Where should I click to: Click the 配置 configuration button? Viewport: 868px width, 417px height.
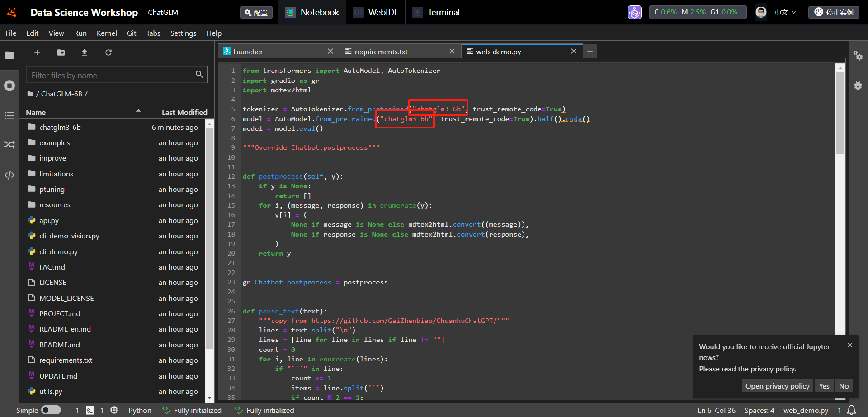point(256,13)
